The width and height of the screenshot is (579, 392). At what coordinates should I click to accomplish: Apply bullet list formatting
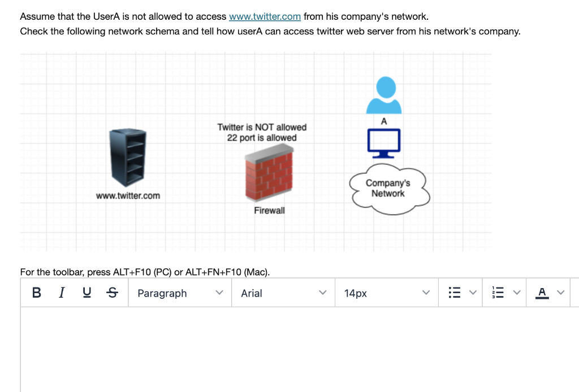click(455, 293)
